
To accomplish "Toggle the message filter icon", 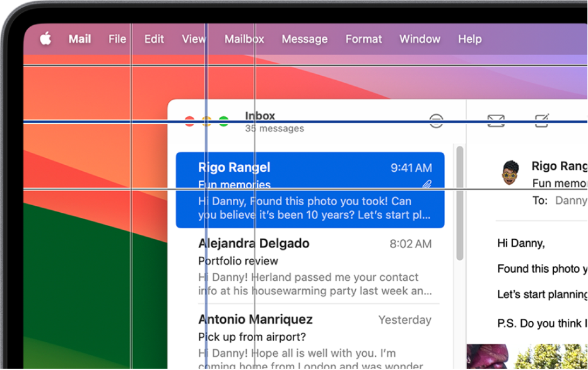I will pyautogui.click(x=436, y=121).
